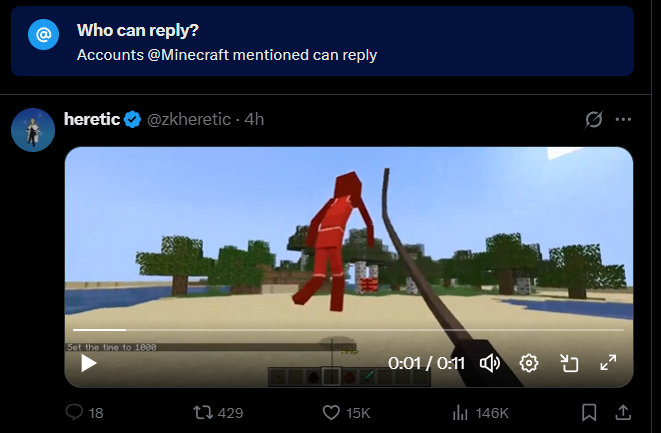Enter picture-in-picture mode for video
The height and width of the screenshot is (433, 661).
[x=569, y=363]
